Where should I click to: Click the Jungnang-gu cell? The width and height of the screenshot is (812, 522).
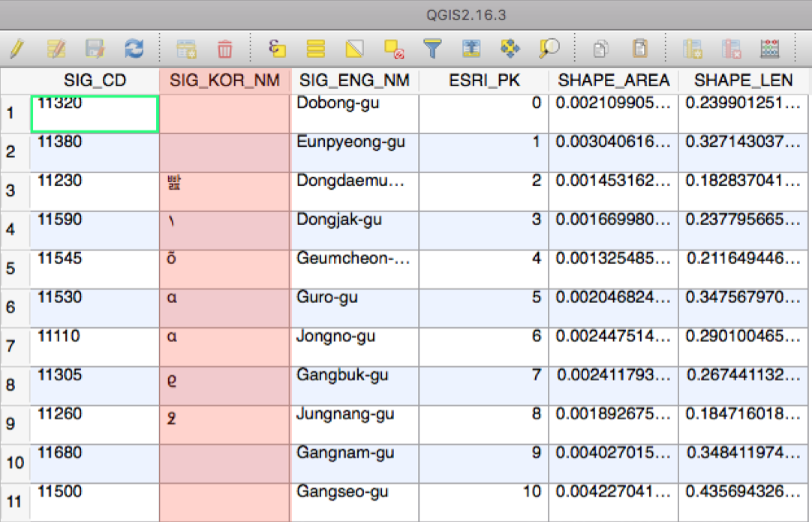click(x=354, y=424)
